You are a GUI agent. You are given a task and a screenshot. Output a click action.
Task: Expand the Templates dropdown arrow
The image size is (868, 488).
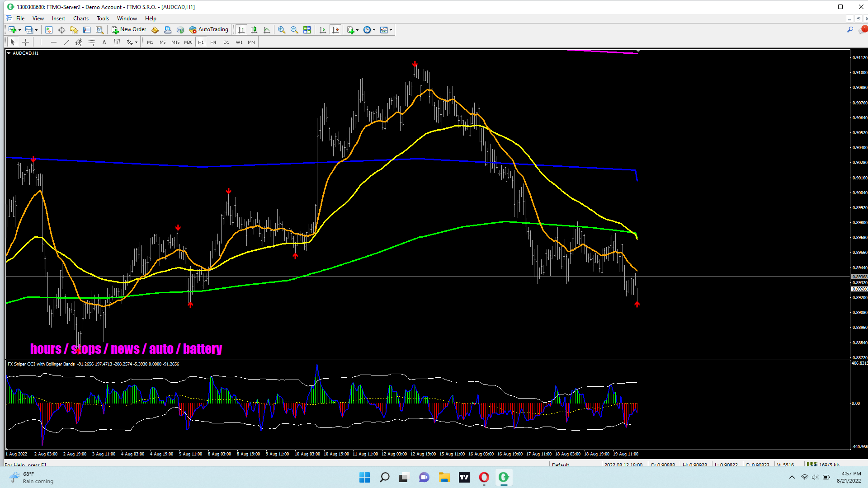(391, 30)
